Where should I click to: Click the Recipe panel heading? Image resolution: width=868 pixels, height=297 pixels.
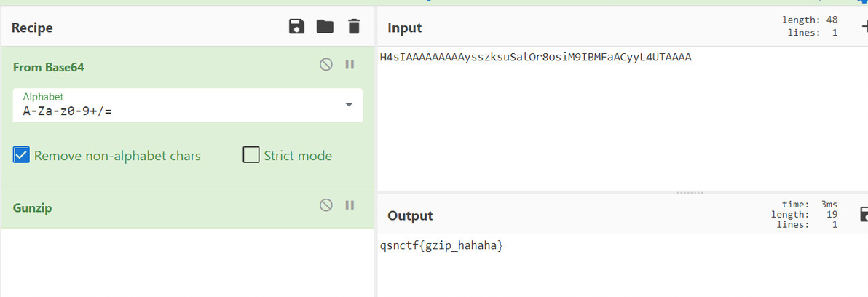coord(32,28)
